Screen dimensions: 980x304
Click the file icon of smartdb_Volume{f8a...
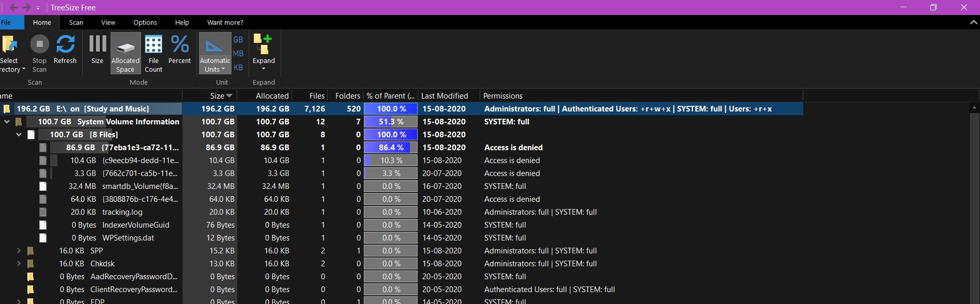pos(43,186)
